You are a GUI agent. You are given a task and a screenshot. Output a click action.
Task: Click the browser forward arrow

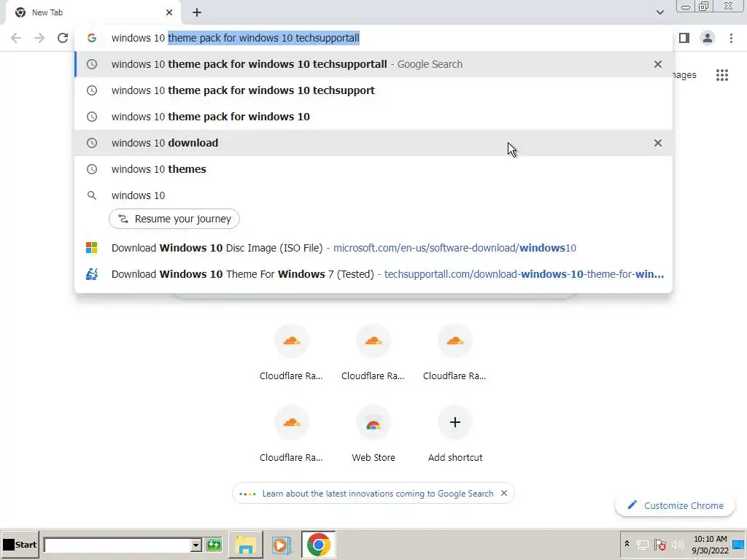[x=39, y=38]
